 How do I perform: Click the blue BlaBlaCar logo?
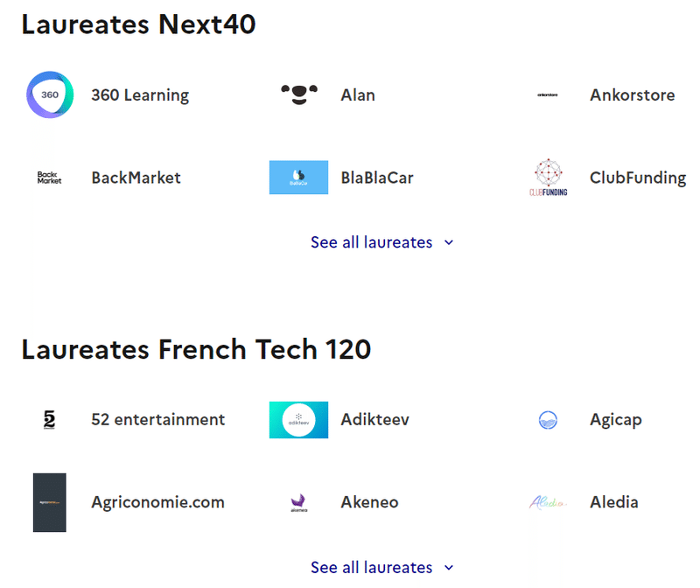pyautogui.click(x=298, y=178)
